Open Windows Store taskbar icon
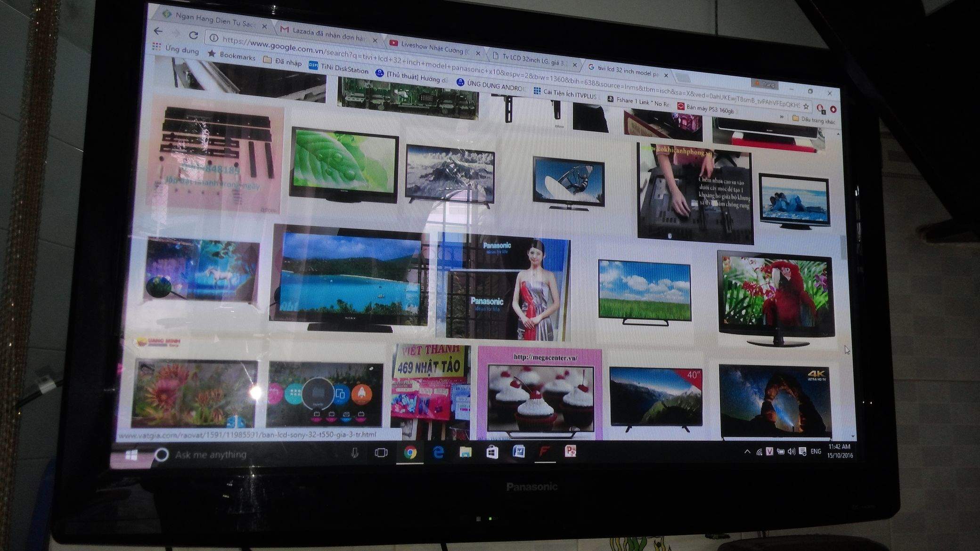Viewport: 980px width, 551px height. click(492, 453)
